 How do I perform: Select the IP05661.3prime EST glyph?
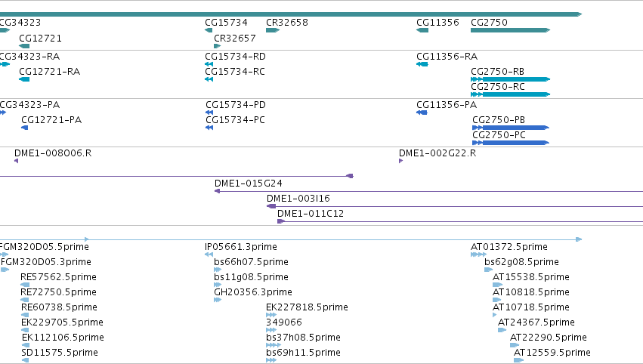[209, 254]
